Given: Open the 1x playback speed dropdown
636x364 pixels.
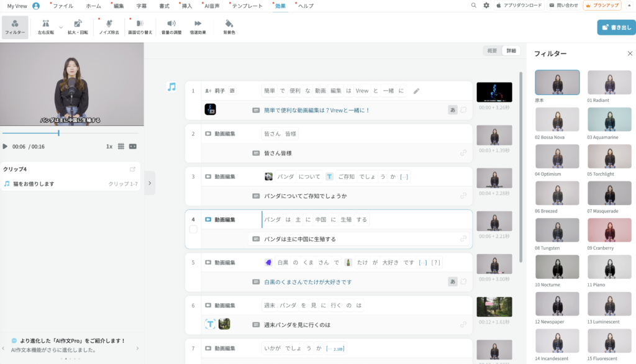Looking at the screenshot, I should coord(109,147).
